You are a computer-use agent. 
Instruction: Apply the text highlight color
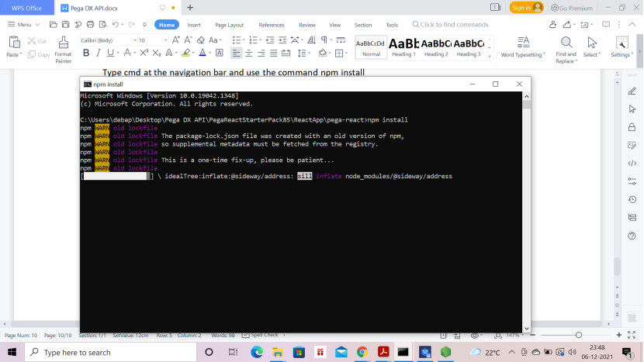(x=186, y=53)
